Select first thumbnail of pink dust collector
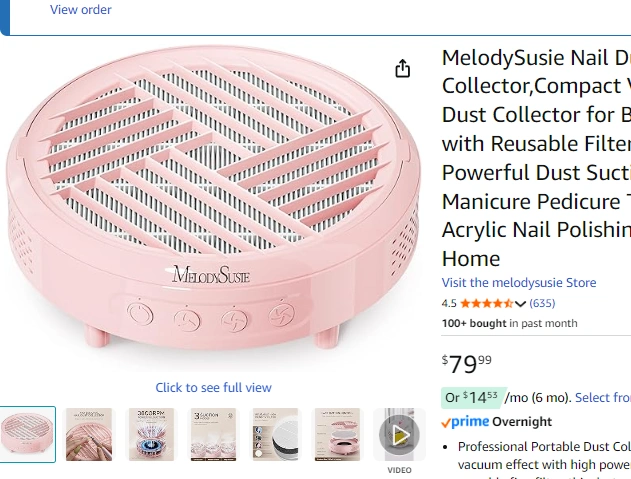 (x=26, y=434)
